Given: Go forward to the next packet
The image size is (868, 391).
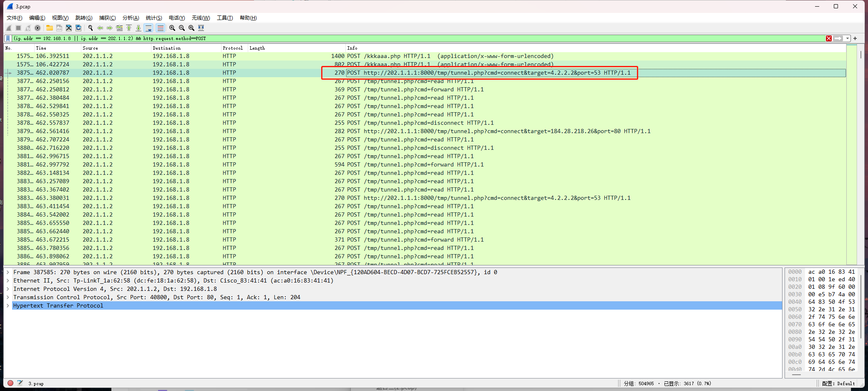Looking at the screenshot, I should [x=110, y=28].
